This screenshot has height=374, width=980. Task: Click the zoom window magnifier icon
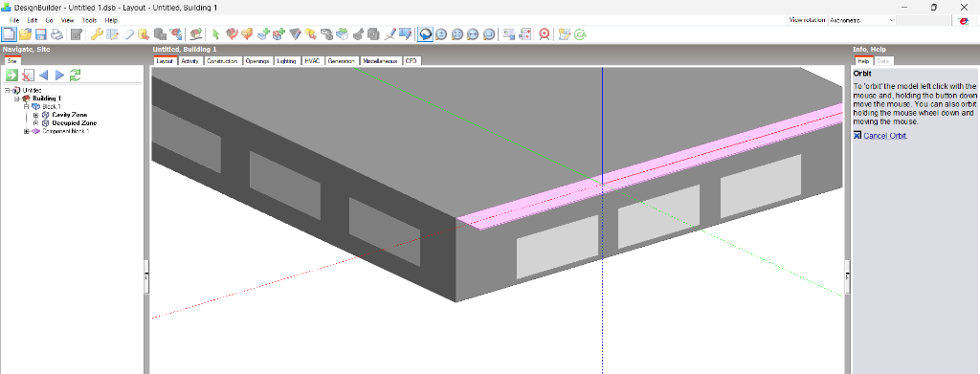tap(489, 33)
